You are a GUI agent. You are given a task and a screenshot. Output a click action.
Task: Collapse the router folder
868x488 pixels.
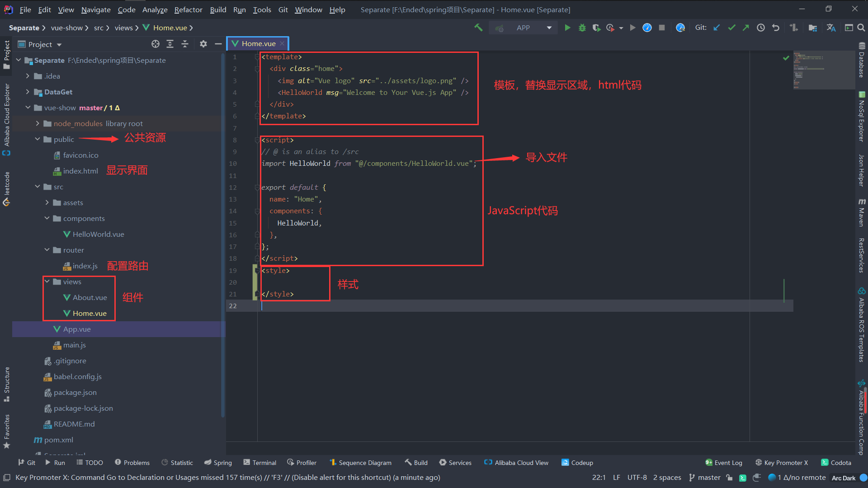(x=47, y=250)
